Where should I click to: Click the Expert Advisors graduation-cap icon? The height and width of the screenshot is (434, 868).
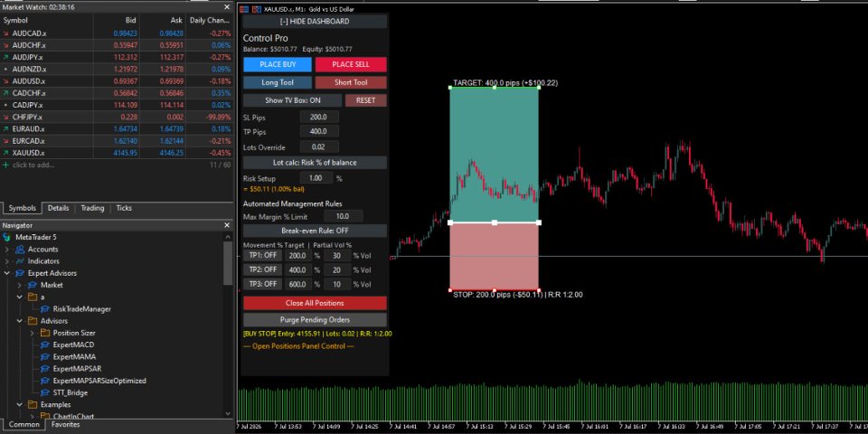click(19, 273)
